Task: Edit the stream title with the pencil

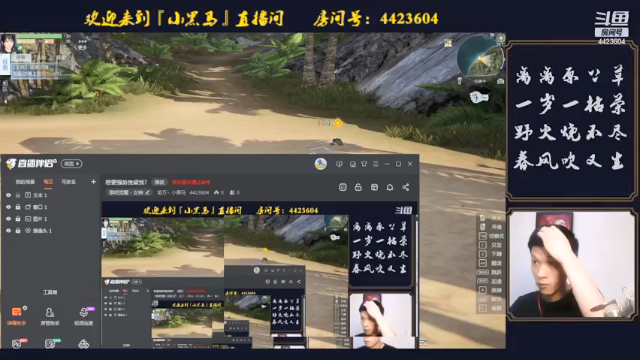Action: 147,193
